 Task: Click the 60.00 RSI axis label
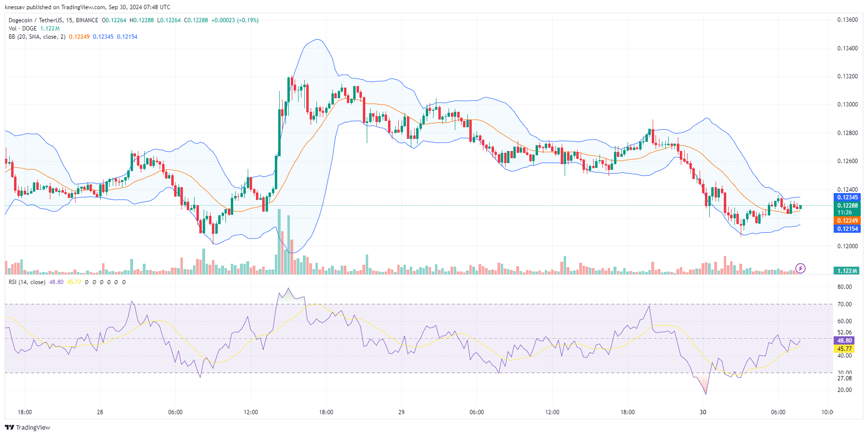click(845, 321)
